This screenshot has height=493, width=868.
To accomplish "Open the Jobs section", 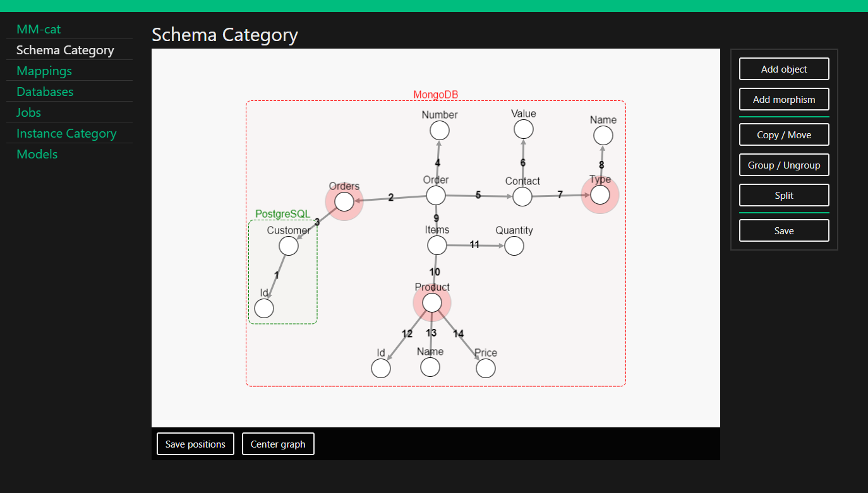I will [x=28, y=112].
